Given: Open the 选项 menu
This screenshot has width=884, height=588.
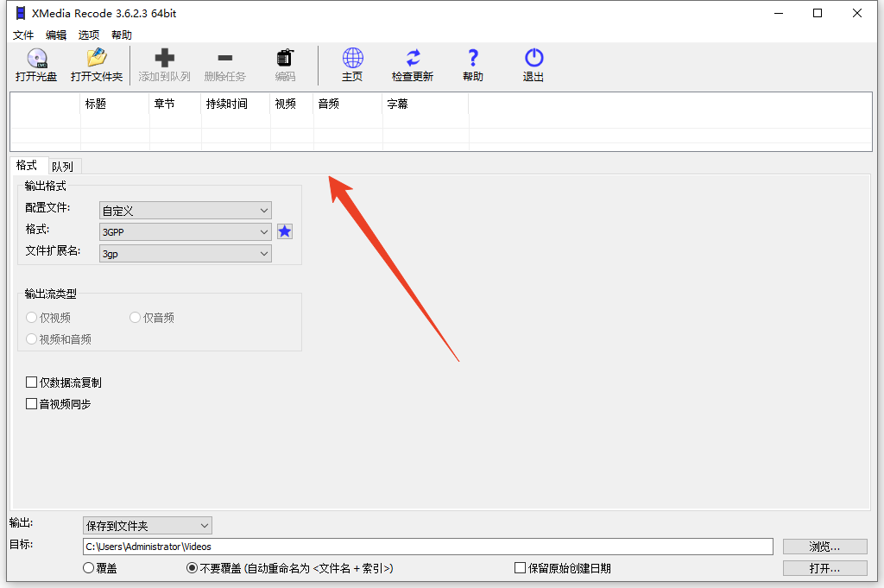Looking at the screenshot, I should (x=89, y=35).
